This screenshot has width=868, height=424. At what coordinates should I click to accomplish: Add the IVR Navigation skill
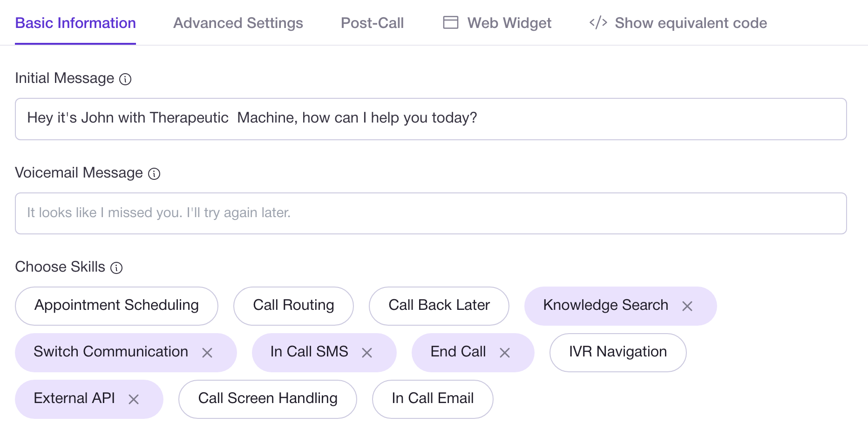(617, 352)
